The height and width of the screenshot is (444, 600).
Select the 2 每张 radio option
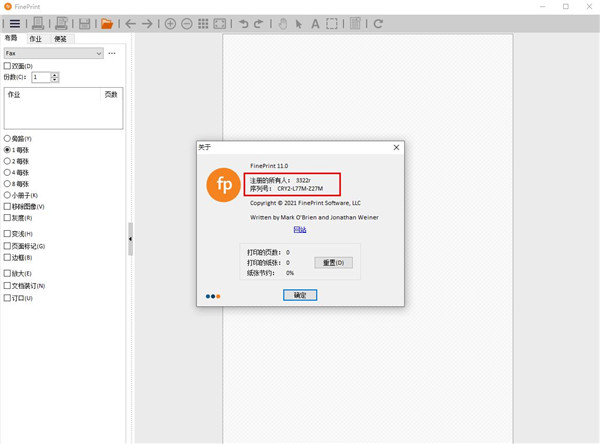(7, 161)
